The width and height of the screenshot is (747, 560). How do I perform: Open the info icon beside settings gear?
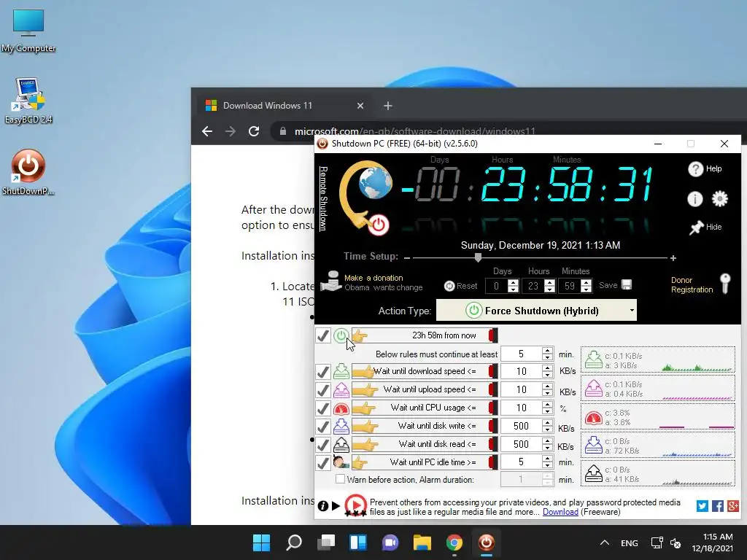tap(695, 198)
